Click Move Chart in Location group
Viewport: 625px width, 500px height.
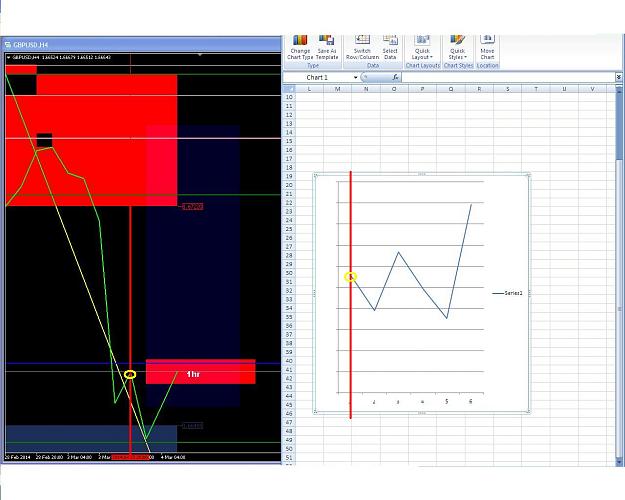pyautogui.click(x=487, y=47)
